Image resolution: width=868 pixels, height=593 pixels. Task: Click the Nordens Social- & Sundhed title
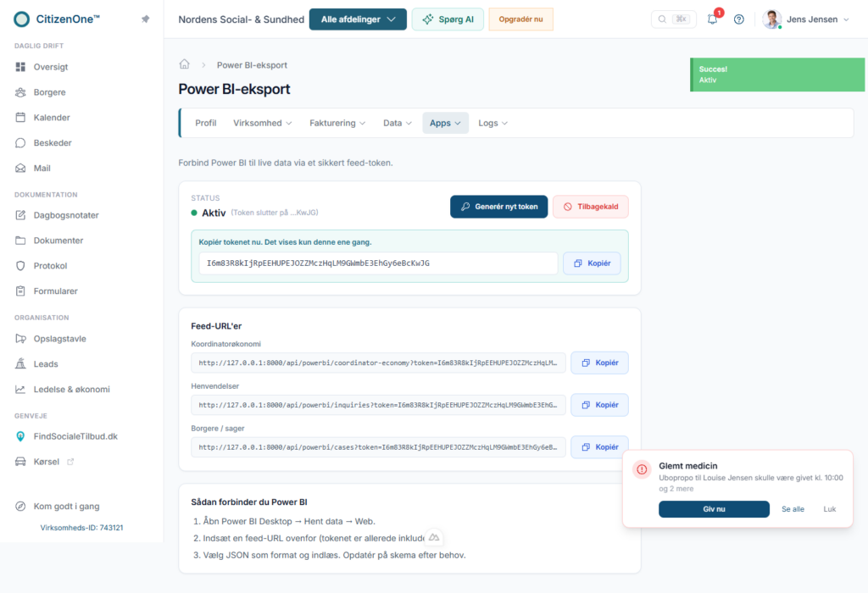point(242,19)
